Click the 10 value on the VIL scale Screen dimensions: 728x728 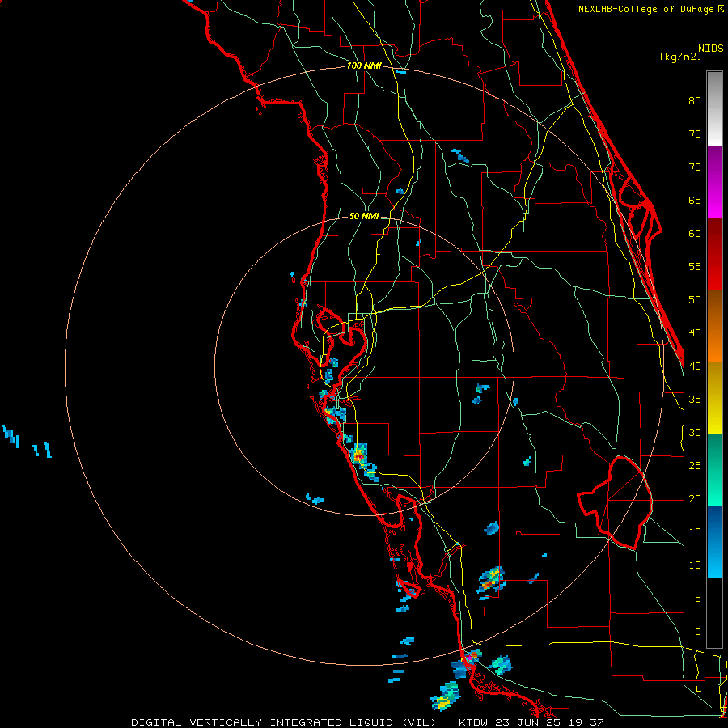695,565
